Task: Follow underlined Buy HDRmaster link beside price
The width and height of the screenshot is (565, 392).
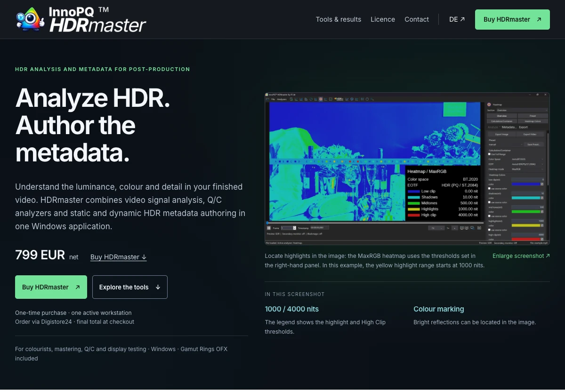Action: [x=119, y=257]
